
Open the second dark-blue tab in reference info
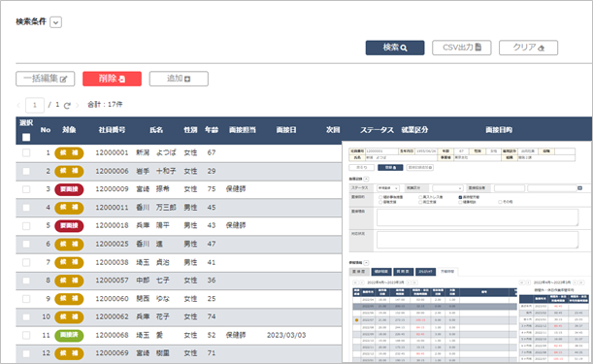(381, 271)
